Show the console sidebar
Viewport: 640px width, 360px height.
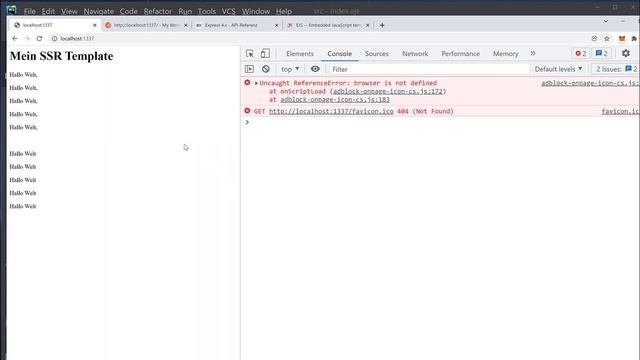[x=249, y=69]
